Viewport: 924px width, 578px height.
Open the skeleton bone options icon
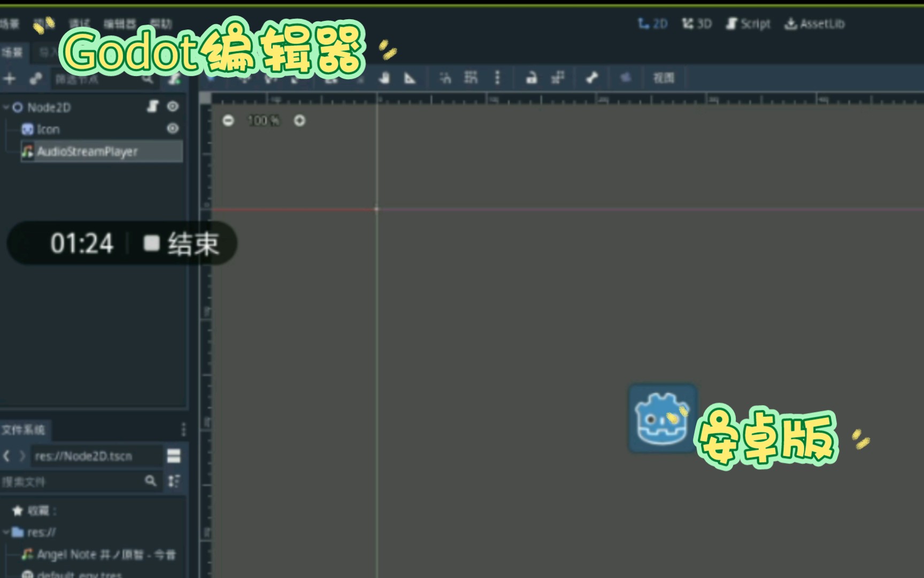point(591,78)
